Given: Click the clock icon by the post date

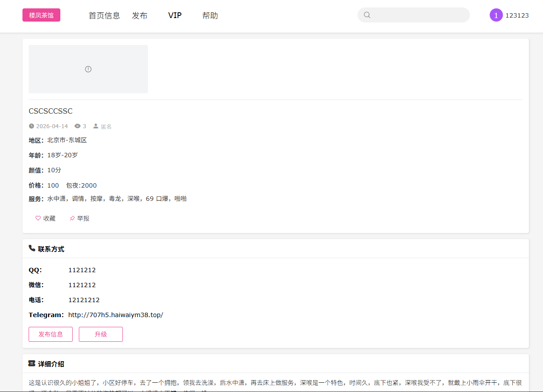Looking at the screenshot, I should (x=31, y=126).
